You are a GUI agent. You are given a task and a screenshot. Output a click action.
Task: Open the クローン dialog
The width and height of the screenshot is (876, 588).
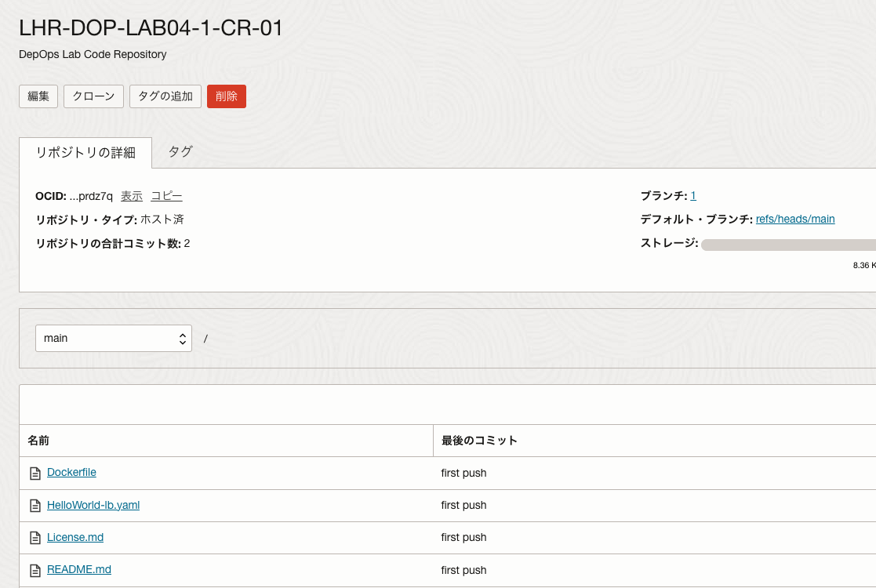tap(93, 96)
